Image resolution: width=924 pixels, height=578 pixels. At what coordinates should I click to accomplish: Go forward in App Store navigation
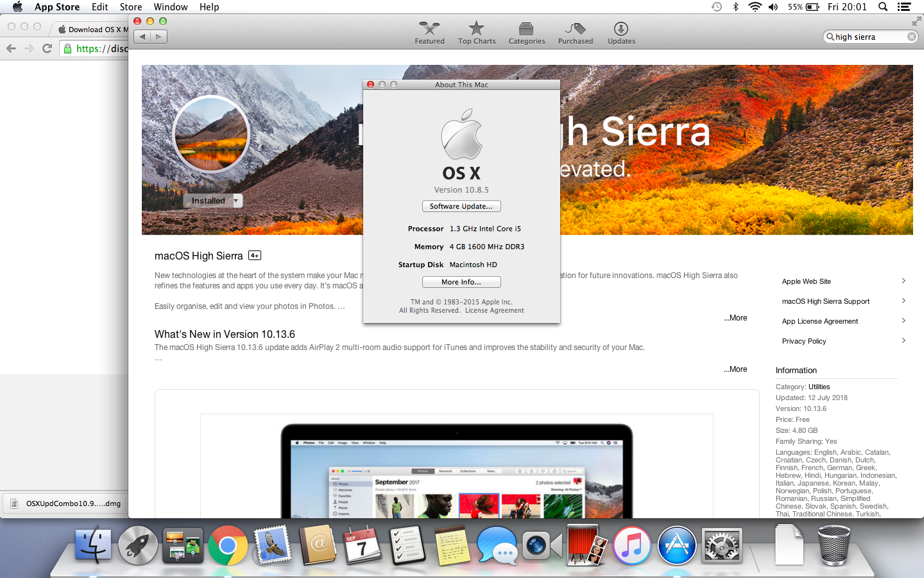(x=158, y=37)
